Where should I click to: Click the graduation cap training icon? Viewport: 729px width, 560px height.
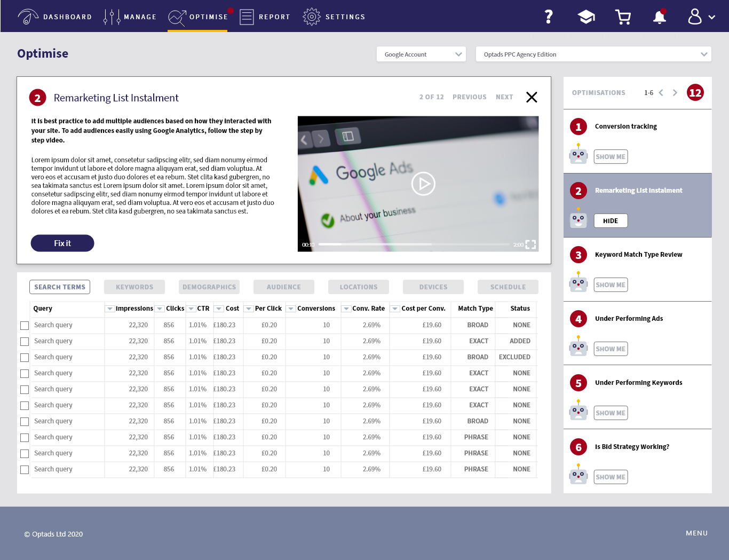coord(586,17)
